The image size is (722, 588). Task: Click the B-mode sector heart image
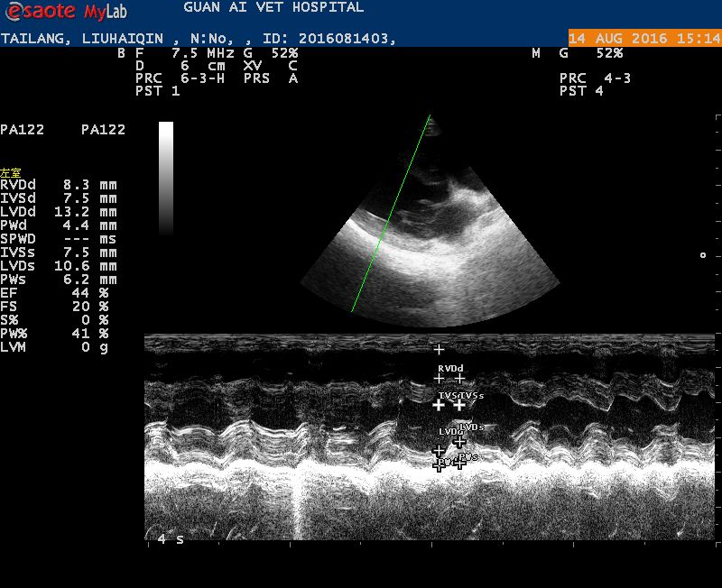(x=430, y=221)
